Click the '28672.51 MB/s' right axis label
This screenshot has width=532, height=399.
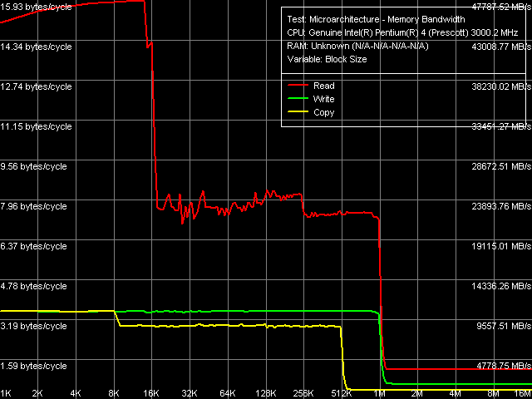pos(501,166)
